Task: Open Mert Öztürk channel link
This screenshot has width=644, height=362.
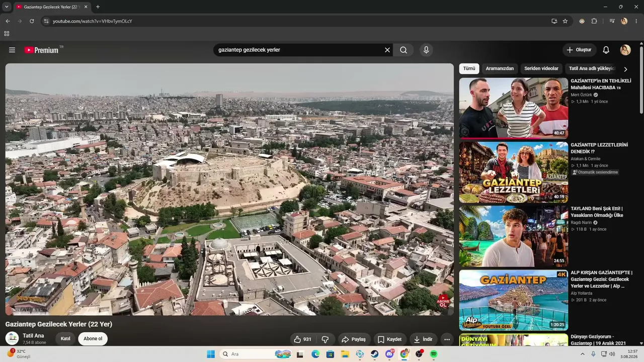Action: 581,95
